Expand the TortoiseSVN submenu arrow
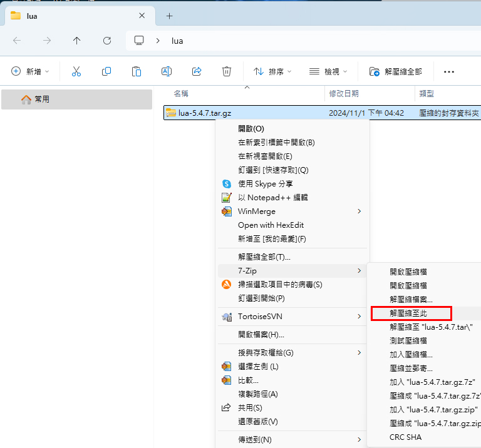Image resolution: width=481 pixels, height=448 pixels. coord(359,316)
